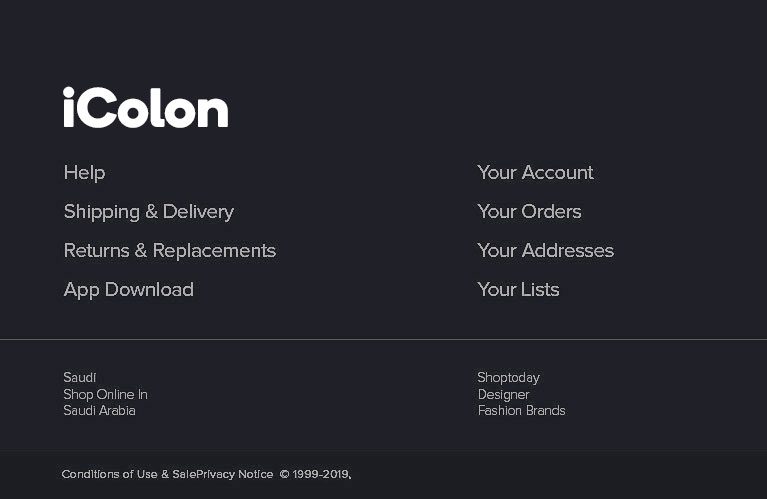Click the Shoptoday heading link

pyautogui.click(x=508, y=378)
